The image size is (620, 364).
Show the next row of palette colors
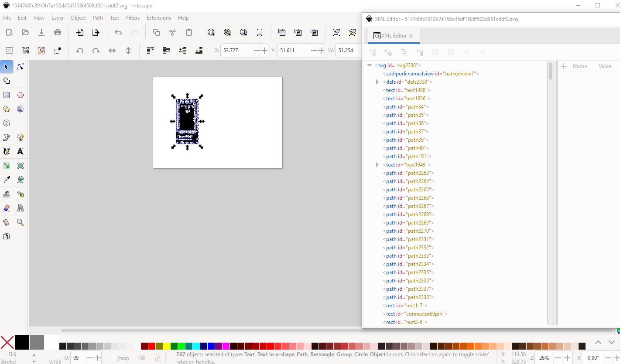coord(611,343)
